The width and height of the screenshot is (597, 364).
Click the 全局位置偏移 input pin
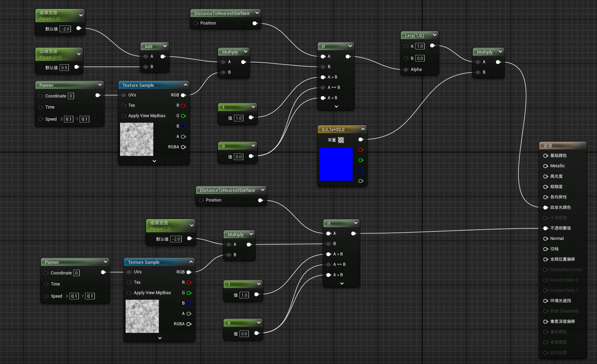click(x=546, y=259)
